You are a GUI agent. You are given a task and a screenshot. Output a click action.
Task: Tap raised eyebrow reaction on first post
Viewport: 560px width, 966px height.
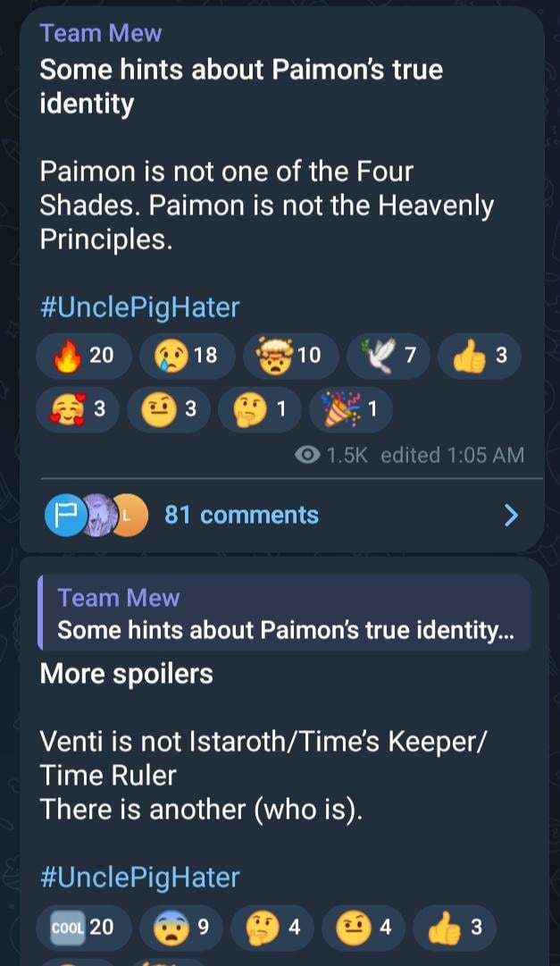tap(172, 409)
